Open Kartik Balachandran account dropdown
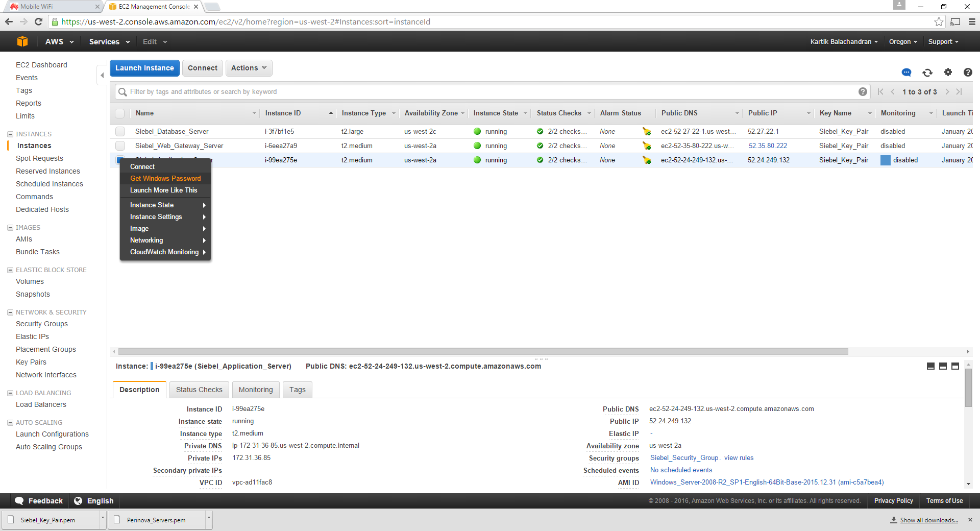Screen dimensions: 980x531 (x=844, y=42)
